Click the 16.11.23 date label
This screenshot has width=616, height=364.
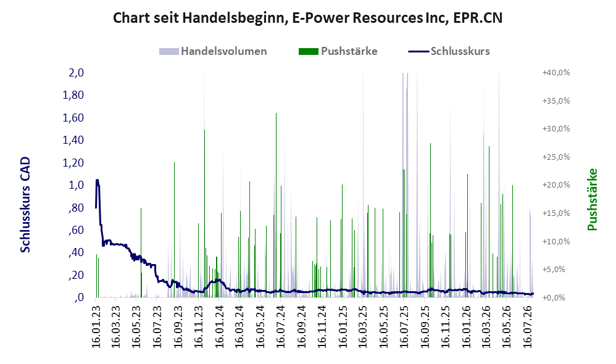pyautogui.click(x=198, y=327)
